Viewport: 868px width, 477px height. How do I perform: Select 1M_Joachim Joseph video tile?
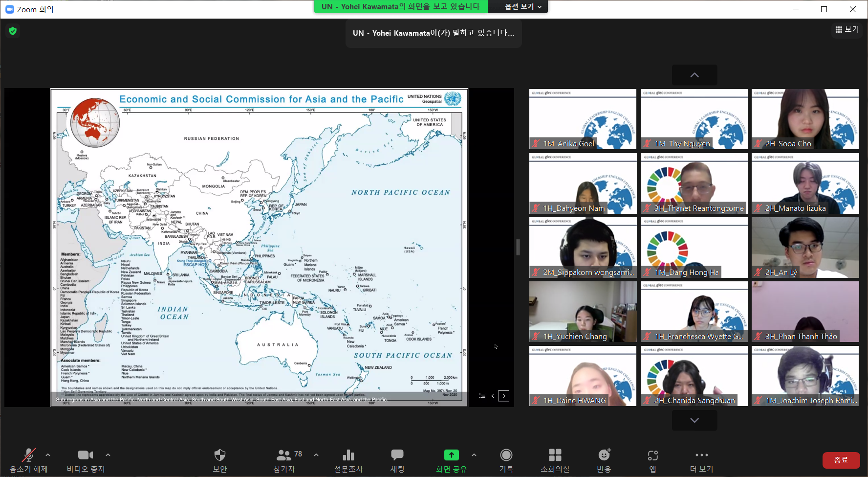pos(805,376)
